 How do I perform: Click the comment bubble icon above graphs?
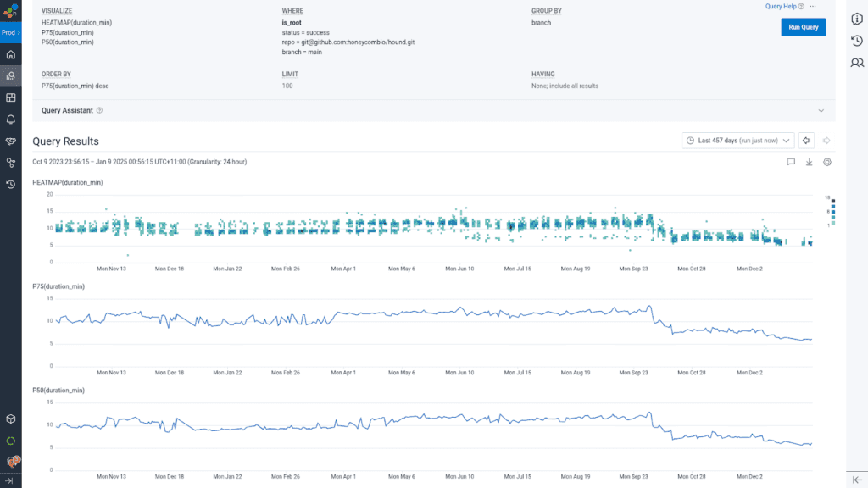tap(790, 162)
